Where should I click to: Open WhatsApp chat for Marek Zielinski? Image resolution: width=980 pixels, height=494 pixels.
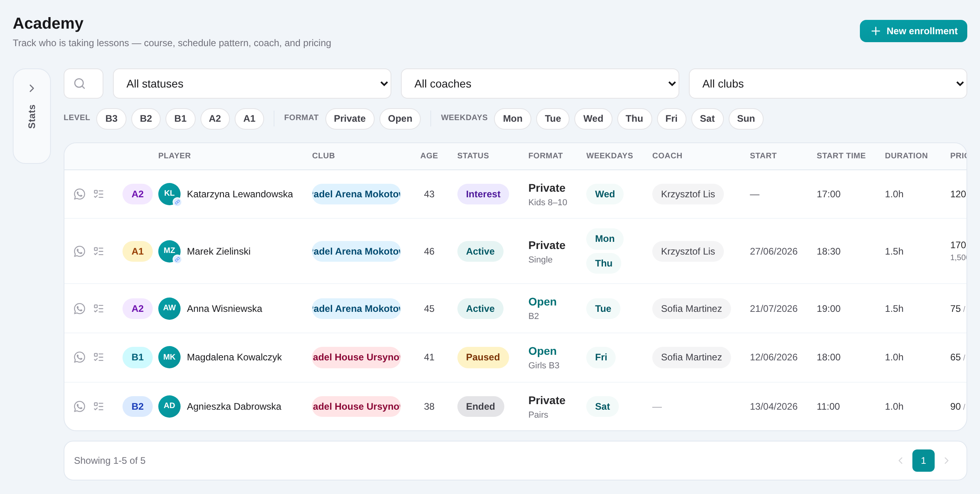coord(80,251)
